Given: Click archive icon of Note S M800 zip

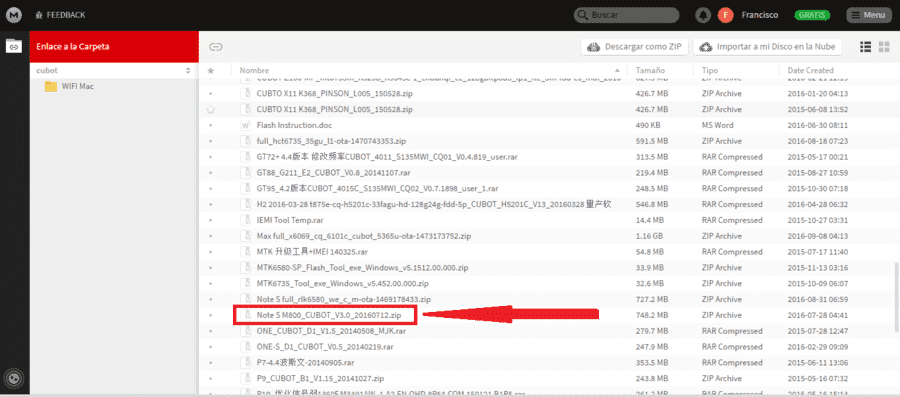Looking at the screenshot, I should [248, 315].
